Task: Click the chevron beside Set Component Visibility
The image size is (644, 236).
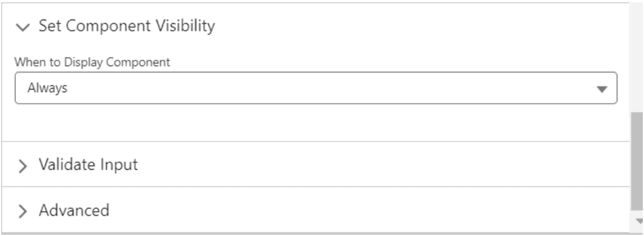Action: click(23, 27)
